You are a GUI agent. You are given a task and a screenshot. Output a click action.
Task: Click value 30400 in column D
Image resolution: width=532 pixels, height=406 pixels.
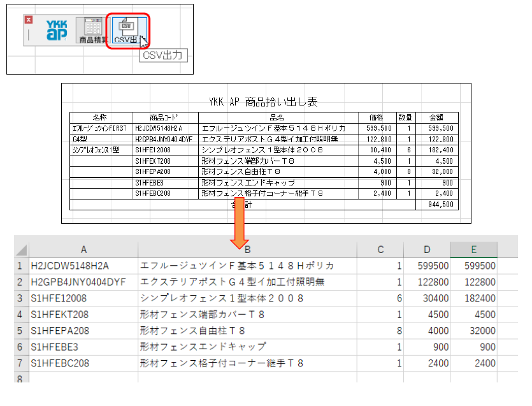[427, 298]
